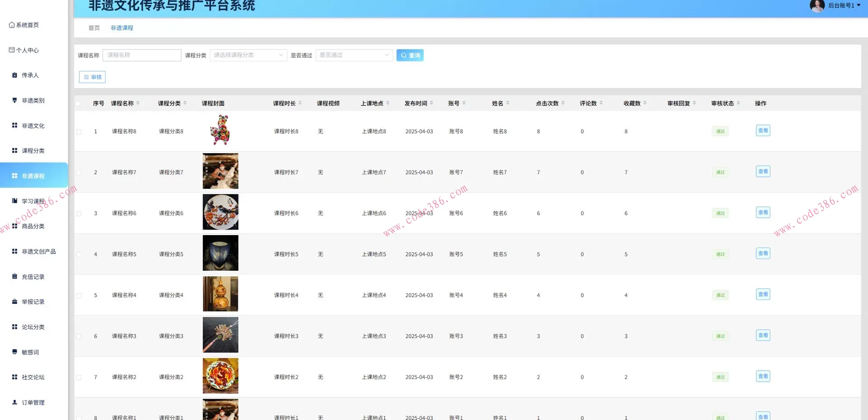Open 充值记录 in the sidebar
This screenshot has height=420, width=868.
[x=34, y=277]
